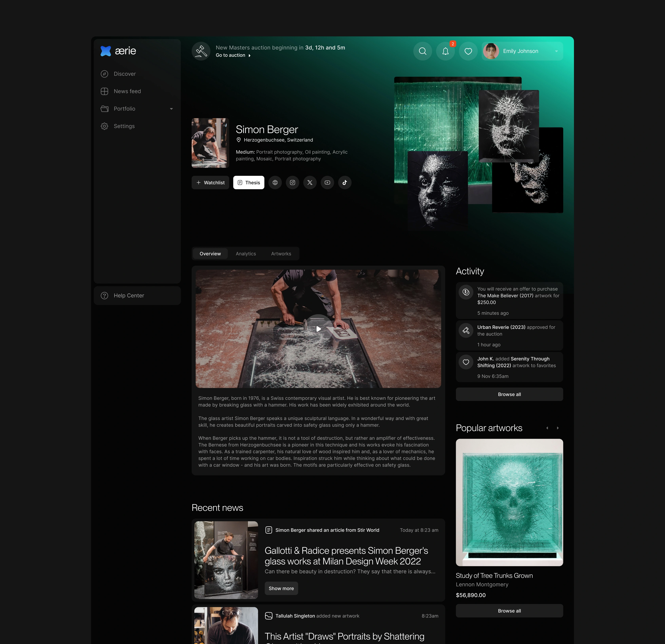
Task: Open the cracked-glass face artwork at collage top
Action: coord(509,126)
